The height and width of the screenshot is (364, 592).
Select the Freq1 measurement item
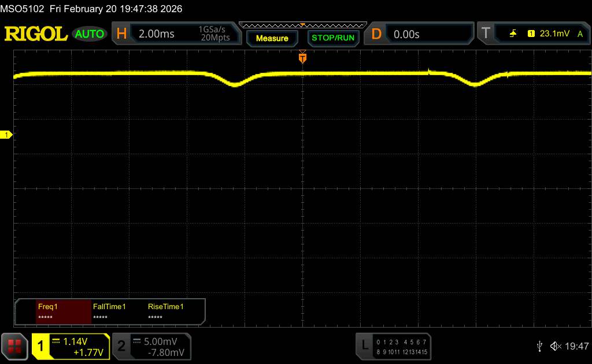point(62,312)
